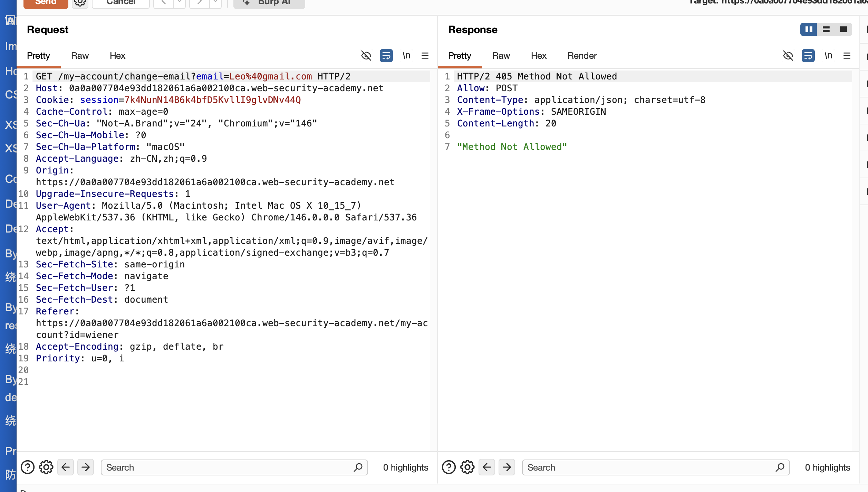
Task: Toggle line wrap in Response pane
Action: pos(808,56)
